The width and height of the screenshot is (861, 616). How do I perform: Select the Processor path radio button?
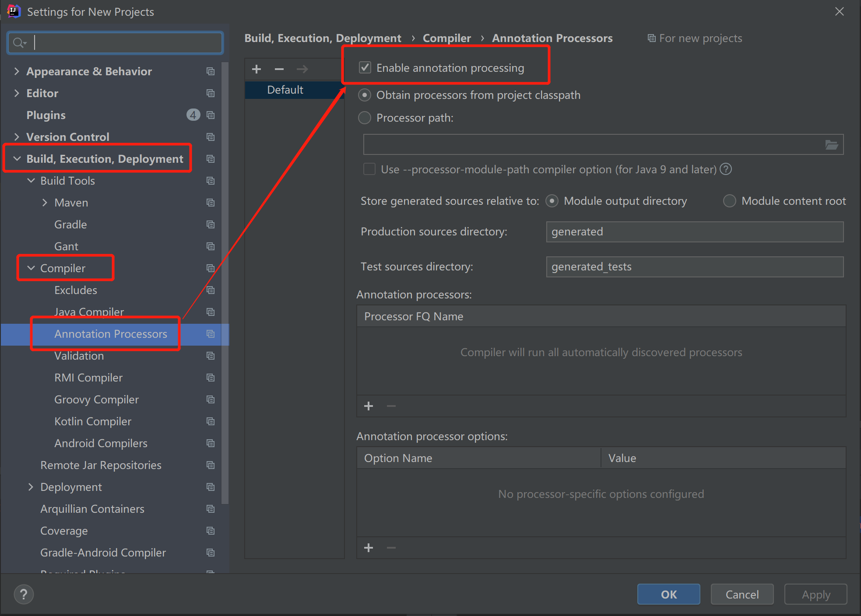(x=365, y=118)
